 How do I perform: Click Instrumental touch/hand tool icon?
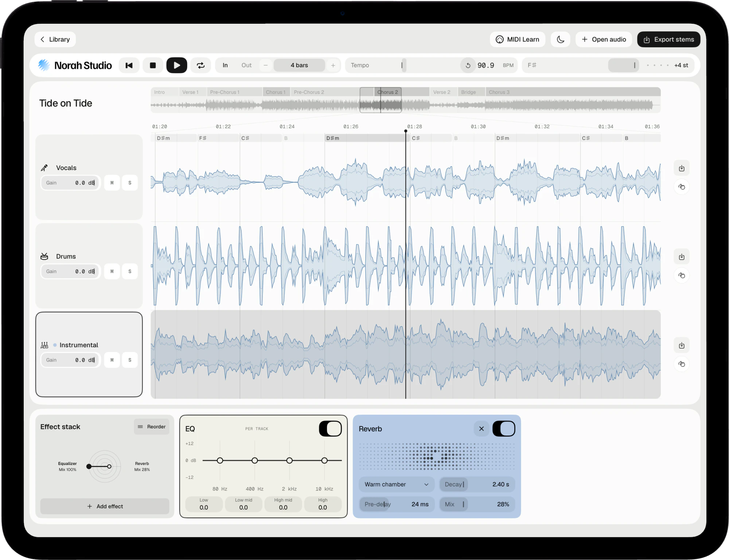pyautogui.click(x=682, y=364)
